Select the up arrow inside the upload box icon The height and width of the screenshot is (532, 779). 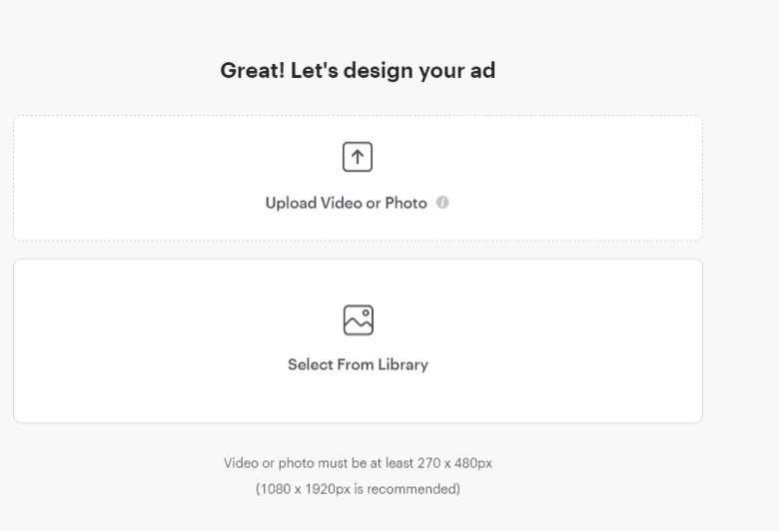pos(358,157)
